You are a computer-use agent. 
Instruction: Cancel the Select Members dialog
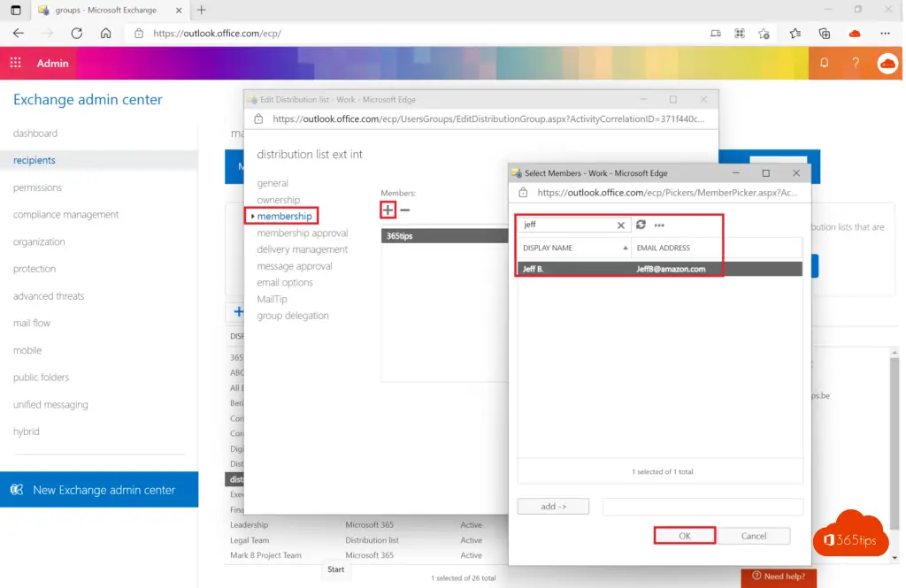tap(753, 536)
